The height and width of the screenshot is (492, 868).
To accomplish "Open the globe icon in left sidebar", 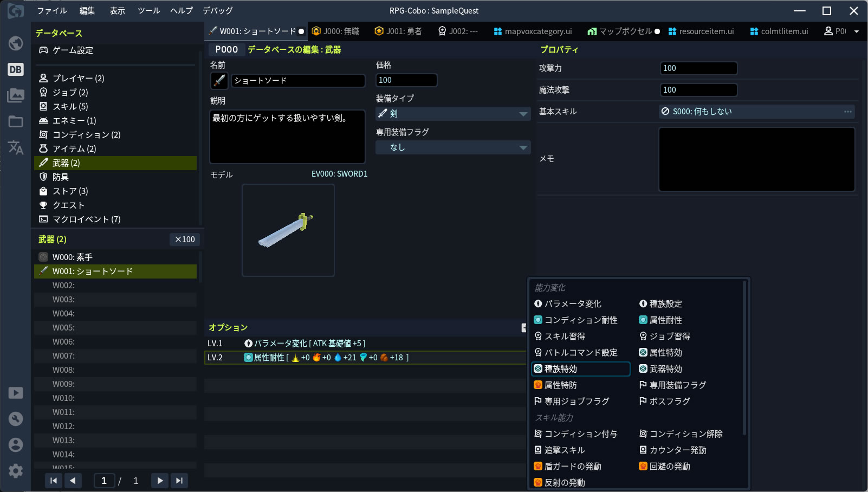I will click(16, 43).
